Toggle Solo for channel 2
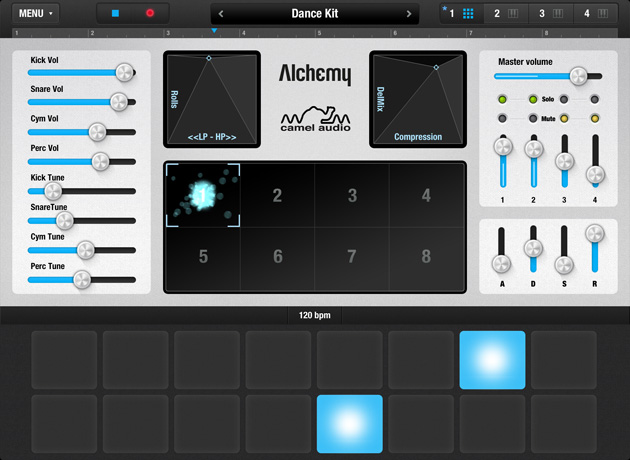This screenshot has height=460, width=630. 533,99
